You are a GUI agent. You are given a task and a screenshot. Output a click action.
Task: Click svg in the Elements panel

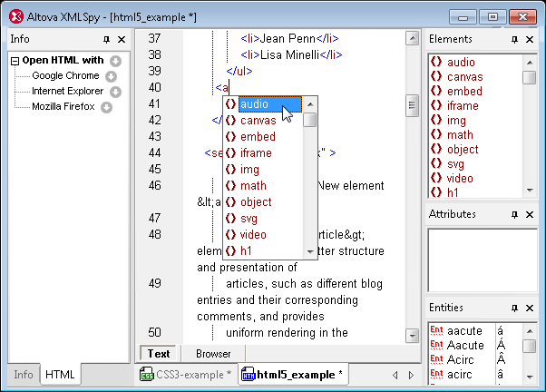455,163
